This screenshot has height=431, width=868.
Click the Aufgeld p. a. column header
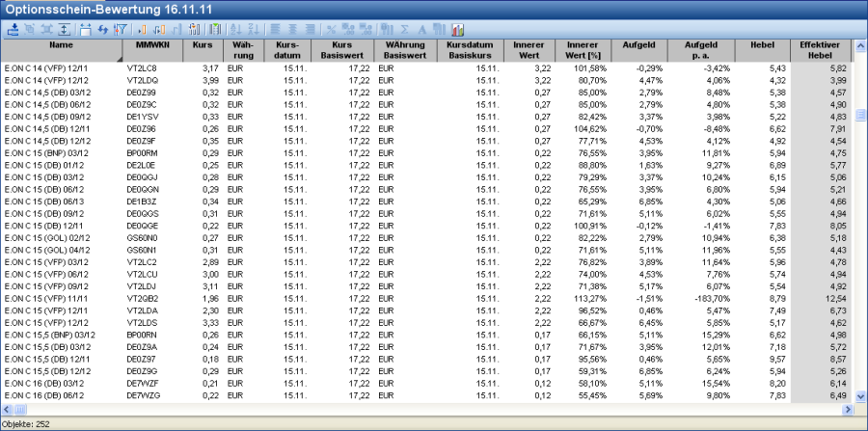click(699, 50)
